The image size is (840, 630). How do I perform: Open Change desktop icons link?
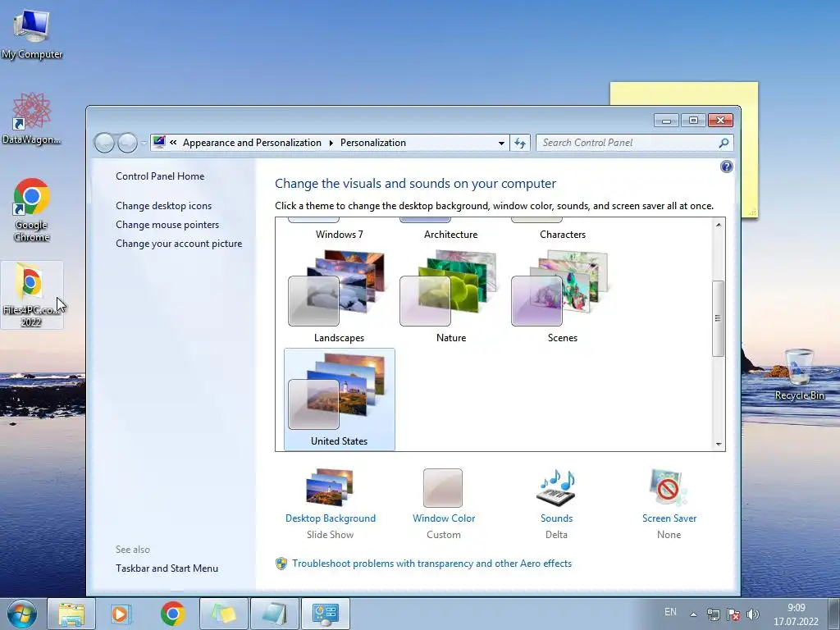(x=163, y=206)
